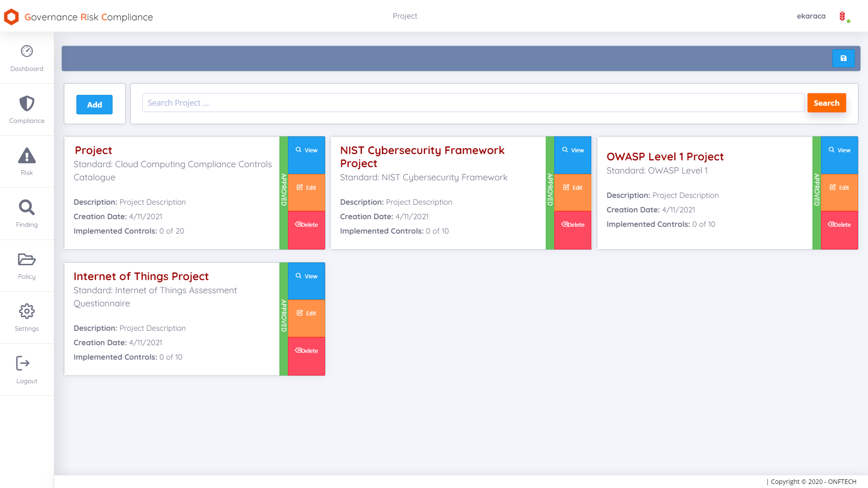
Task: Edit the OWASP Level 1 Project
Action: click(840, 192)
